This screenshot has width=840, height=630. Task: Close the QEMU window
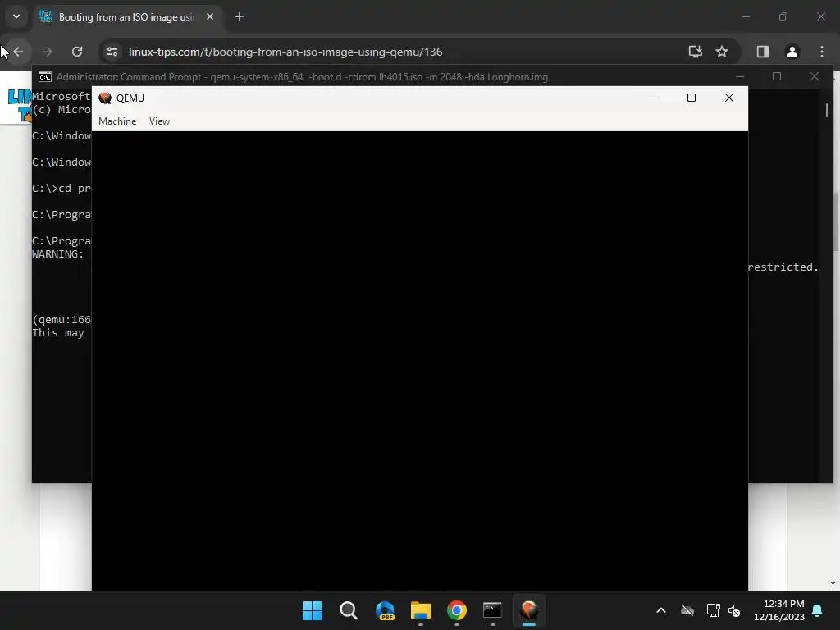[x=729, y=98]
